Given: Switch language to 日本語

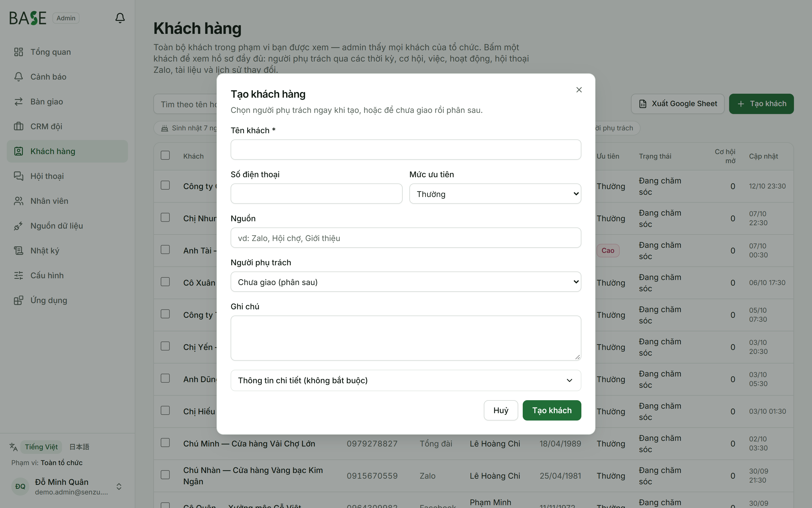Looking at the screenshot, I should tap(79, 447).
